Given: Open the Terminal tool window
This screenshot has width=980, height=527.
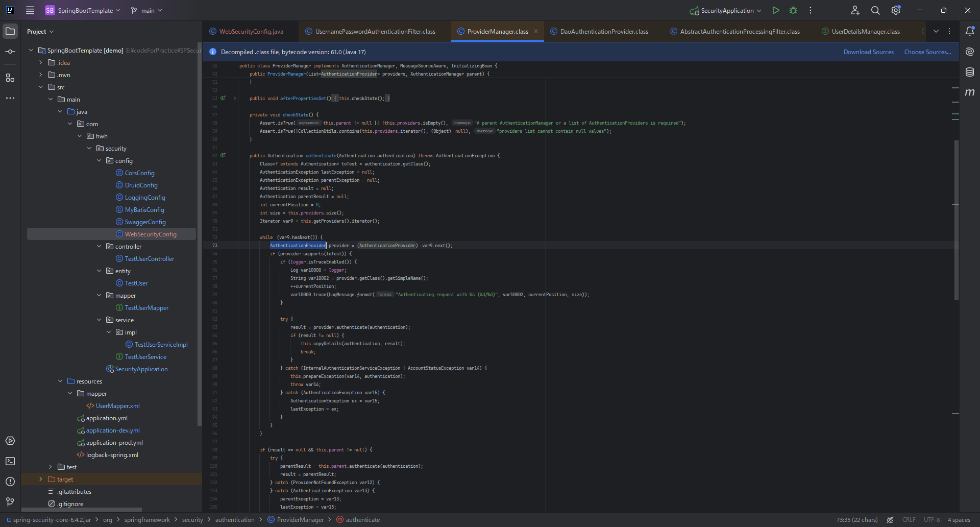Looking at the screenshot, I should click(x=10, y=461).
